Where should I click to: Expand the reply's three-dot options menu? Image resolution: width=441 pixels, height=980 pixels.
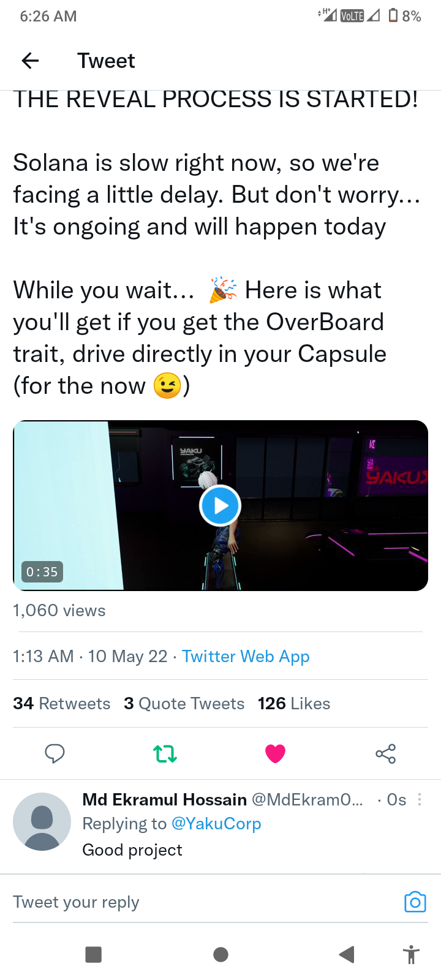click(x=420, y=799)
